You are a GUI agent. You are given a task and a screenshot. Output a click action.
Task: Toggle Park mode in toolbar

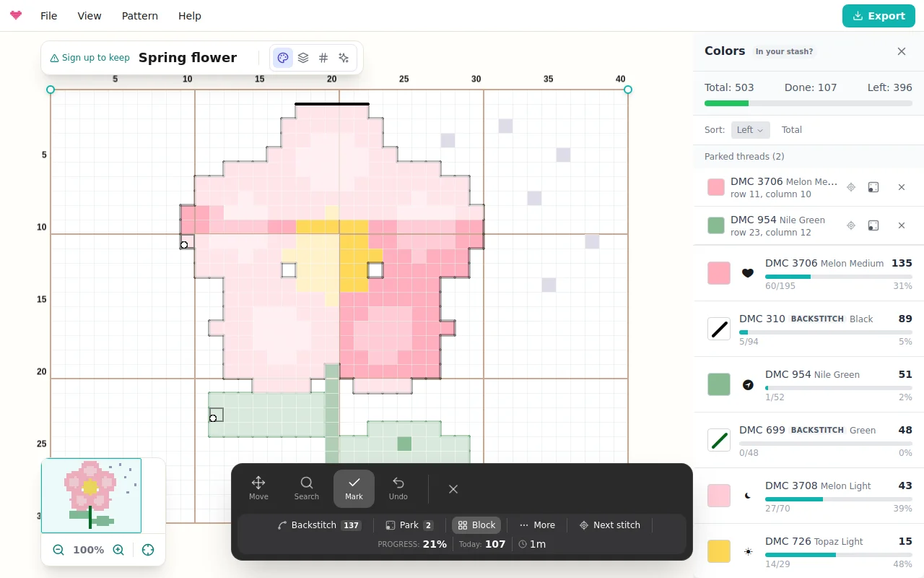409,525
